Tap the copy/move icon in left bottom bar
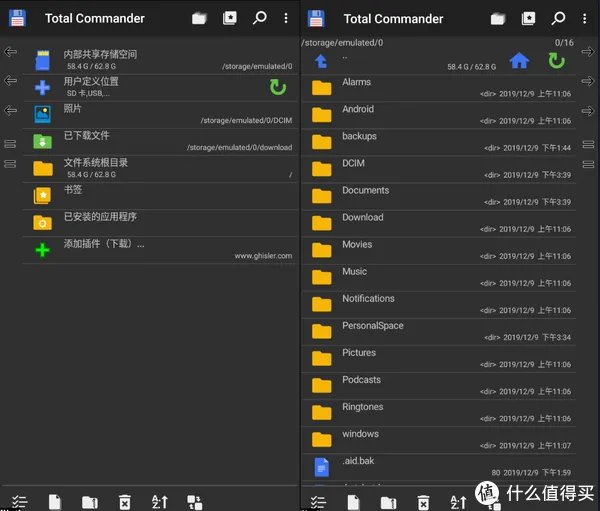The height and width of the screenshot is (511, 600). click(194, 501)
